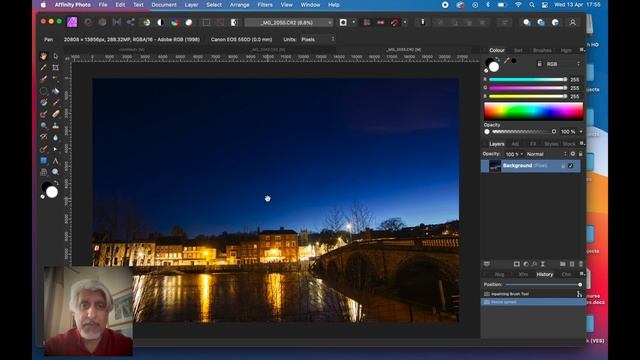Switch to the Photo persona
Image resolution: width=640 pixels, height=360 pixels.
(72, 22)
